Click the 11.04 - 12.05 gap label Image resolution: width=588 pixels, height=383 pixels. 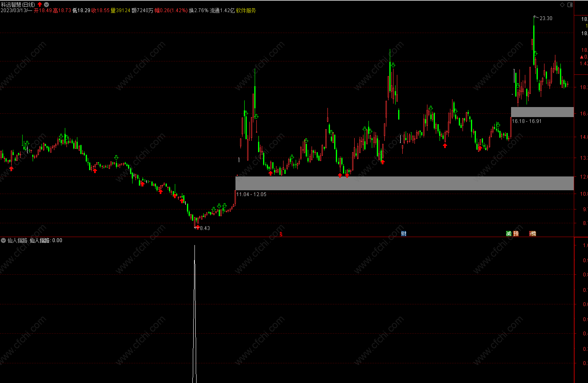point(251,194)
